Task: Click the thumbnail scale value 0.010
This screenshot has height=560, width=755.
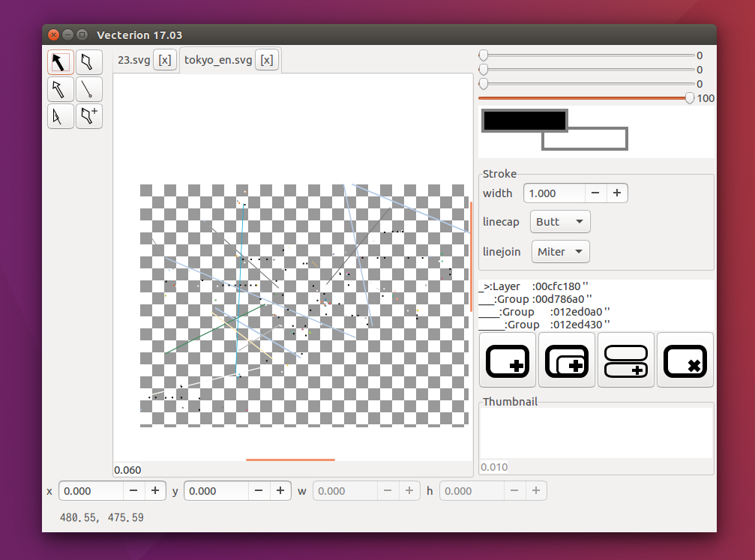Action: [x=494, y=467]
